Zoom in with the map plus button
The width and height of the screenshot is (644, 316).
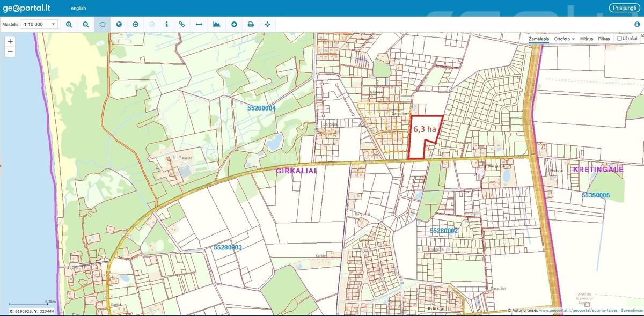pos(10,41)
